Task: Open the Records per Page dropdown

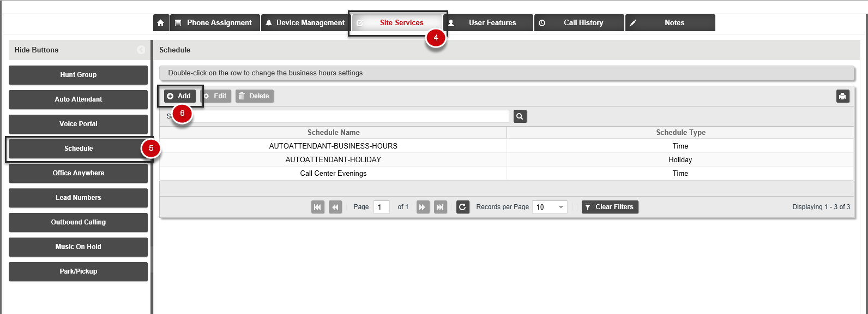Action: point(550,207)
